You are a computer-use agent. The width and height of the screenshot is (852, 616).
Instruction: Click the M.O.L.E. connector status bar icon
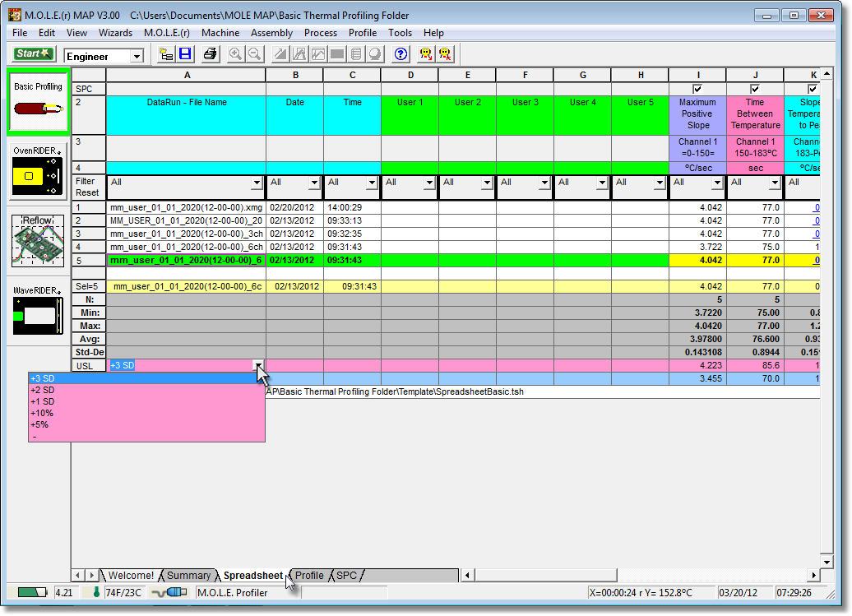169,592
